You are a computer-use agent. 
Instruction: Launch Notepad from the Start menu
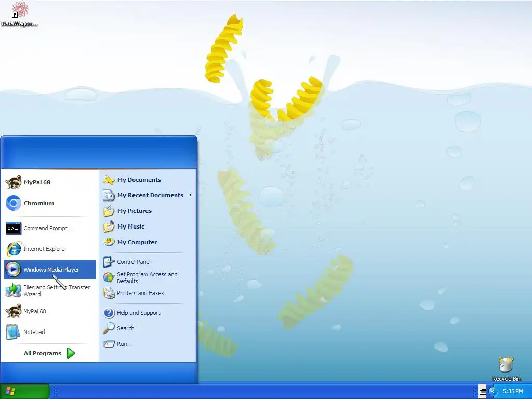coord(50,332)
